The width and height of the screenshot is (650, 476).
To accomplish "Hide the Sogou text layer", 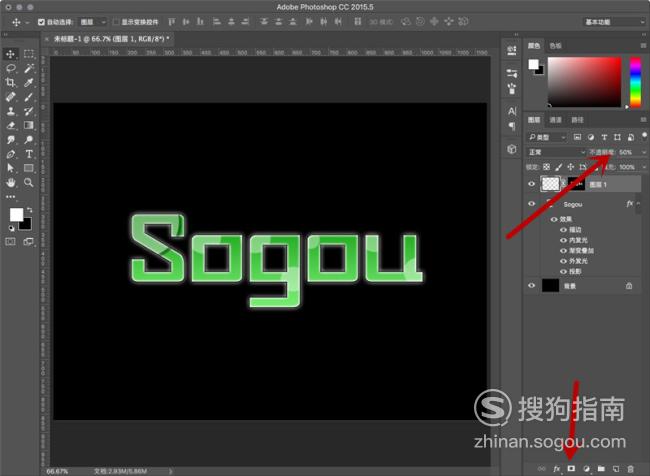I will 531,204.
